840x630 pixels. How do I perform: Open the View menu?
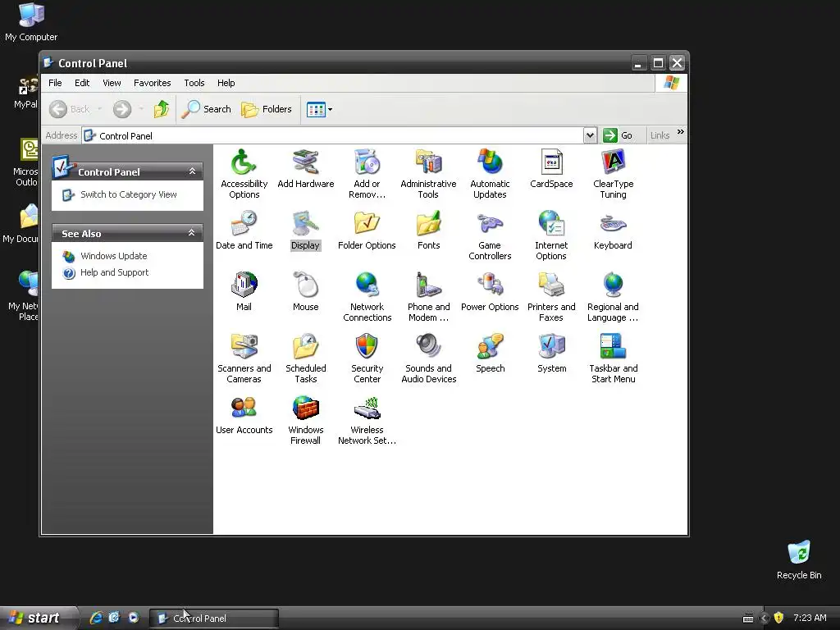(x=112, y=83)
